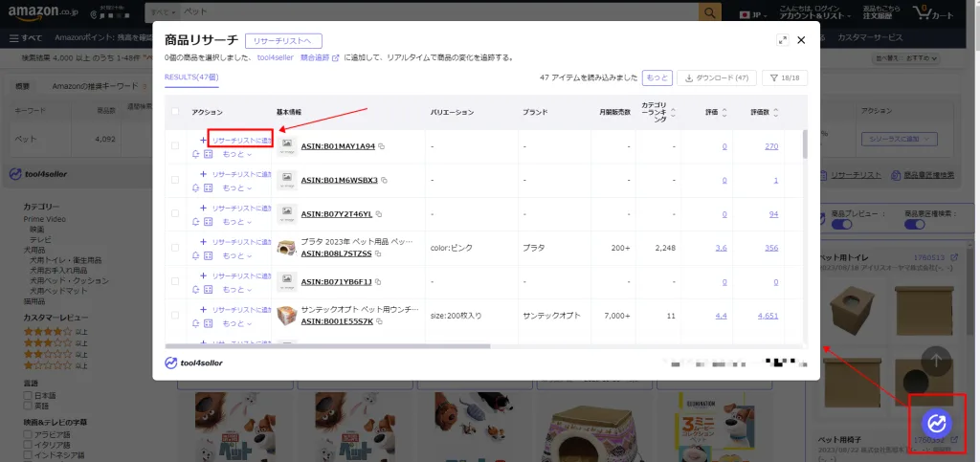Viewport: 980px width, 462px height.
Task: Check the box for row ASIN:B01MAY1A94
Action: click(175, 145)
